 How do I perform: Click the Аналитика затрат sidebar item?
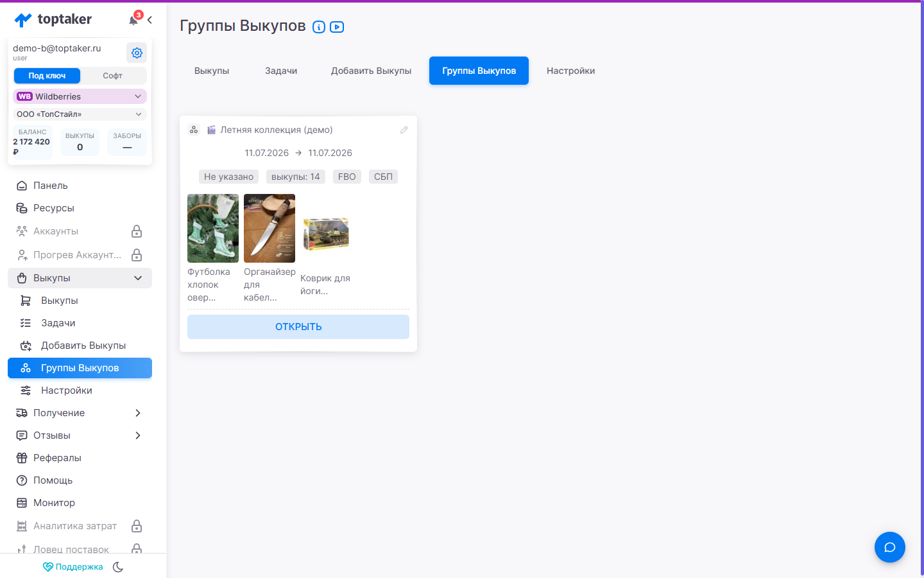[x=80, y=526]
